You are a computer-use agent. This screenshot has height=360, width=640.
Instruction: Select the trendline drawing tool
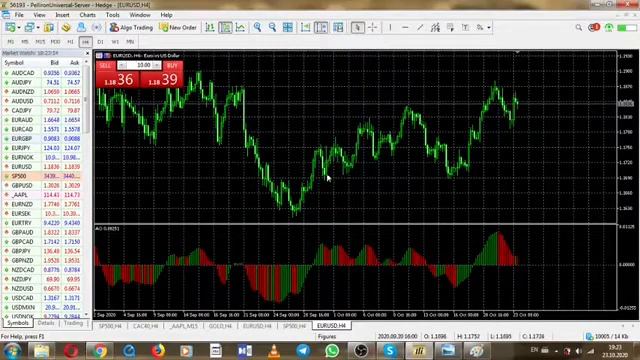[420, 27]
